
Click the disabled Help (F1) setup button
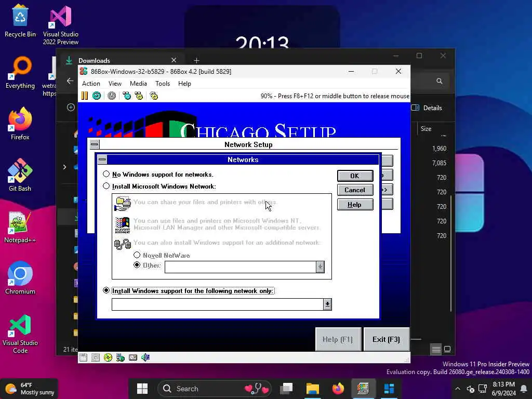coord(338,339)
